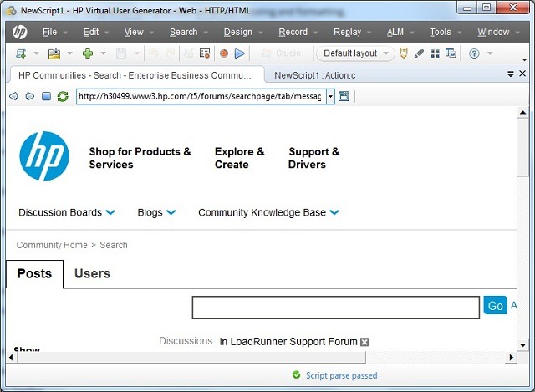This screenshot has height=392, width=535.
Task: Click the browser Forward arrow icon
Action: coord(30,96)
